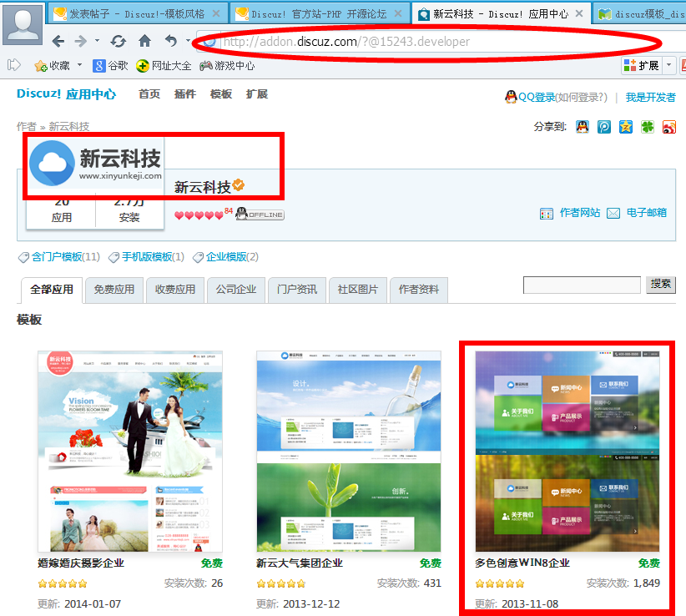Open 扩展 in site navigation
This screenshot has height=616, width=686.
point(257,94)
